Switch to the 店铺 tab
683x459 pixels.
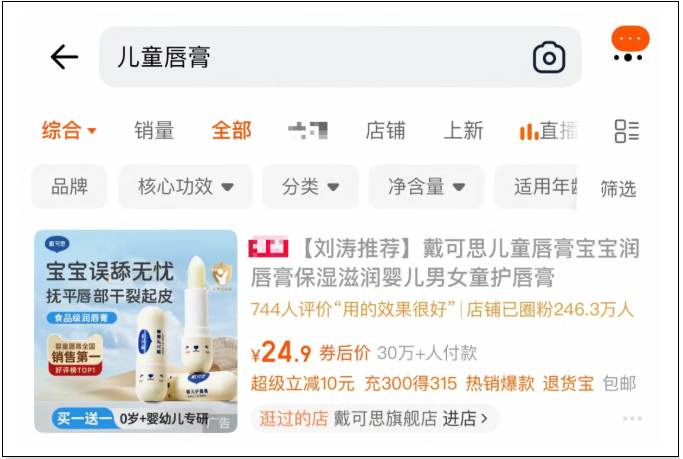pos(385,130)
